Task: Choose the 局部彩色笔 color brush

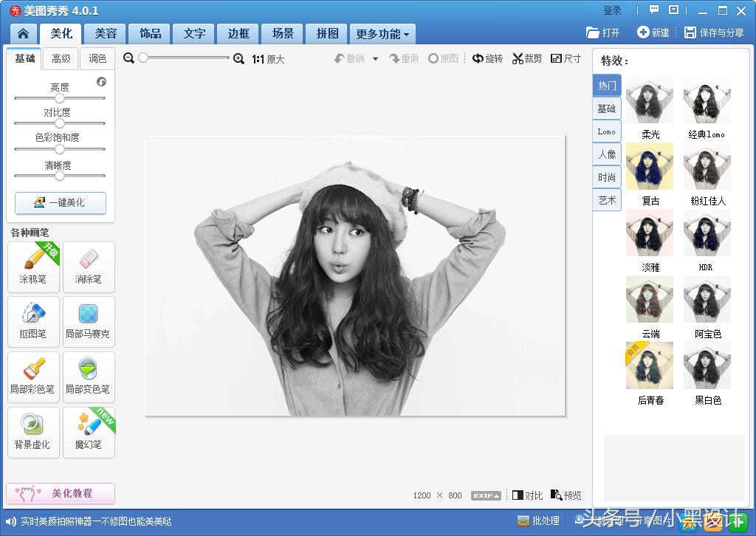Action: pos(33,377)
